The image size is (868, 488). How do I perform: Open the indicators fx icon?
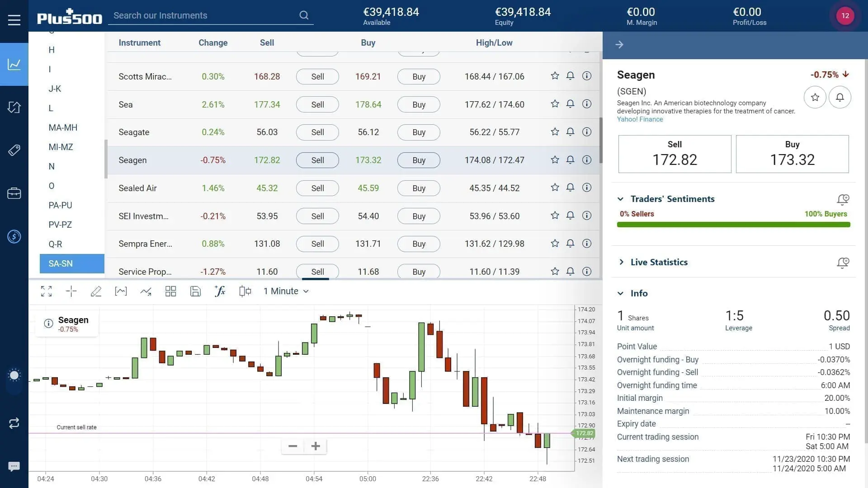point(220,291)
